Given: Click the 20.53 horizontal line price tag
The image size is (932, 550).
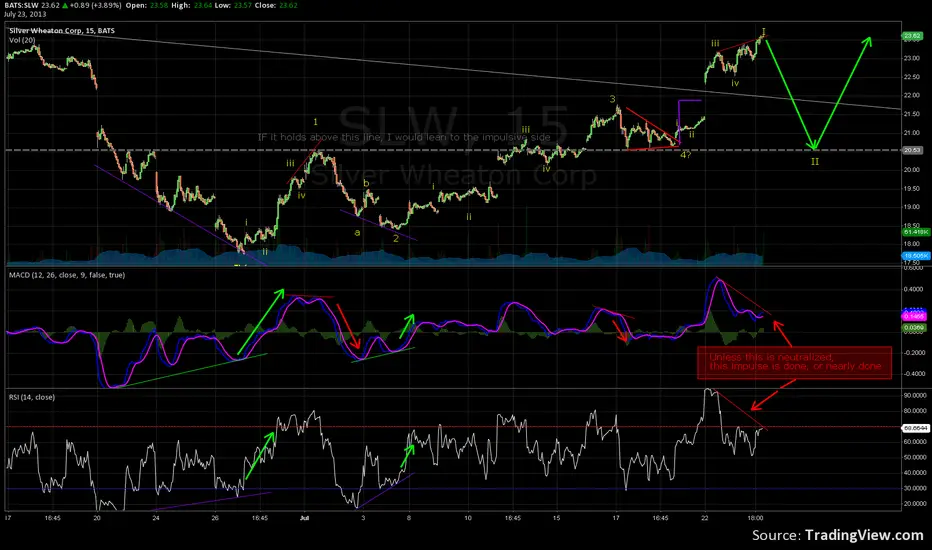Looking at the screenshot, I should [912, 150].
